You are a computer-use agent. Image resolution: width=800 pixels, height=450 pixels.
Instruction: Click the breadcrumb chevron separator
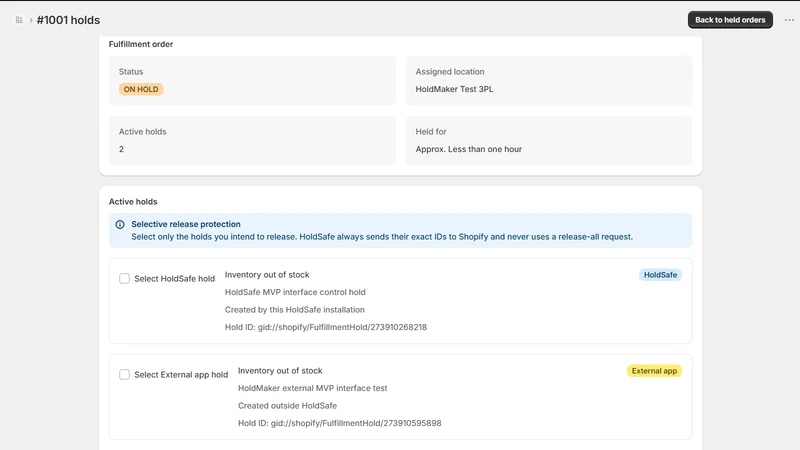click(31, 20)
